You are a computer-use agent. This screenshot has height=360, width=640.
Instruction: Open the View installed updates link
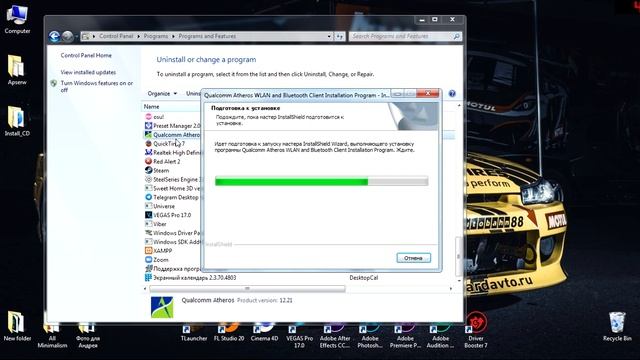click(x=88, y=72)
